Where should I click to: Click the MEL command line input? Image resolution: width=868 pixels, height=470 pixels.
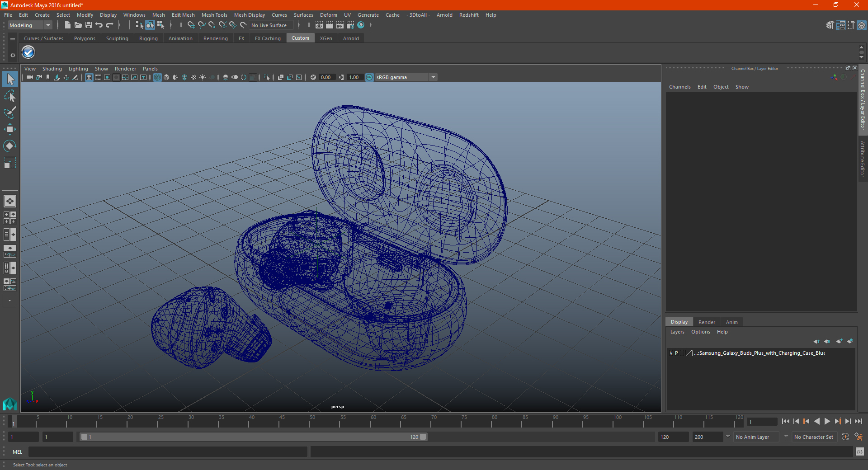coord(168,451)
